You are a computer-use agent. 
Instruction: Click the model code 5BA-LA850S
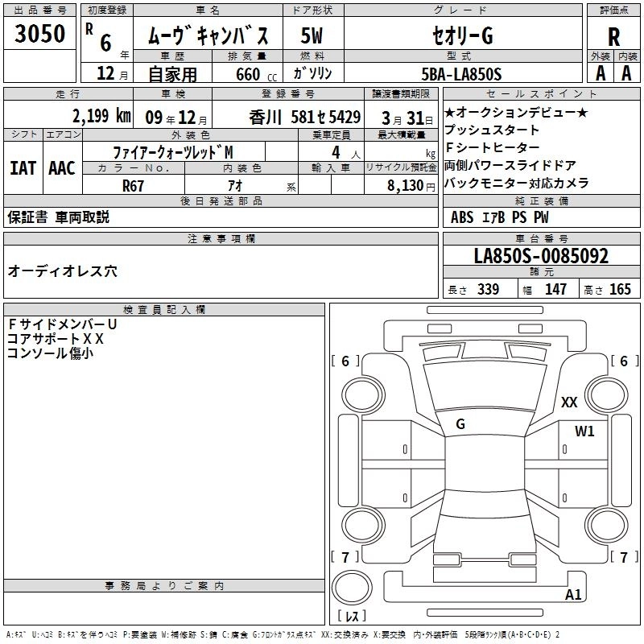[460, 74]
